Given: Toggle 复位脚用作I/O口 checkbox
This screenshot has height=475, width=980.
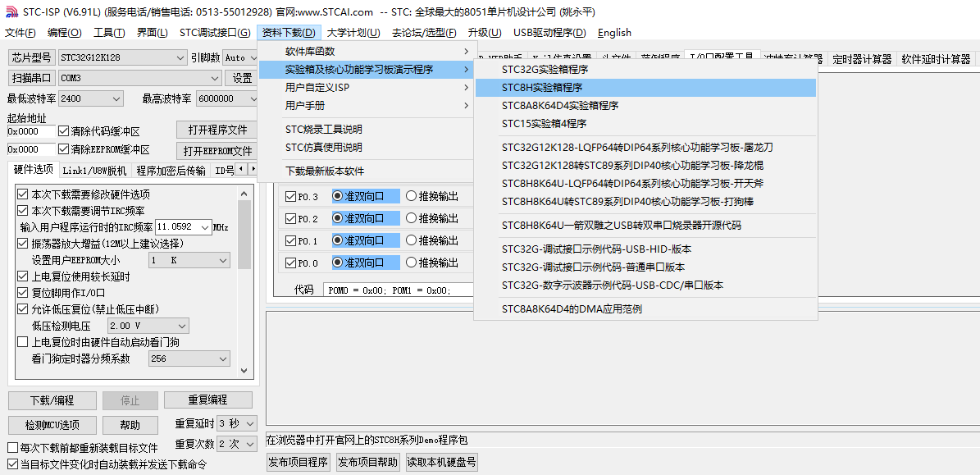Looking at the screenshot, I should (x=23, y=293).
